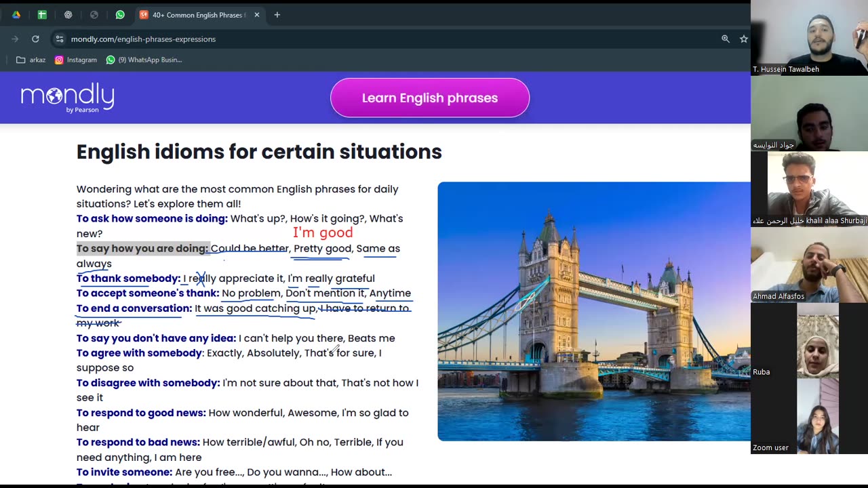Open the green Sheets pinned tab
This screenshot has width=868, height=488.
coord(42,15)
